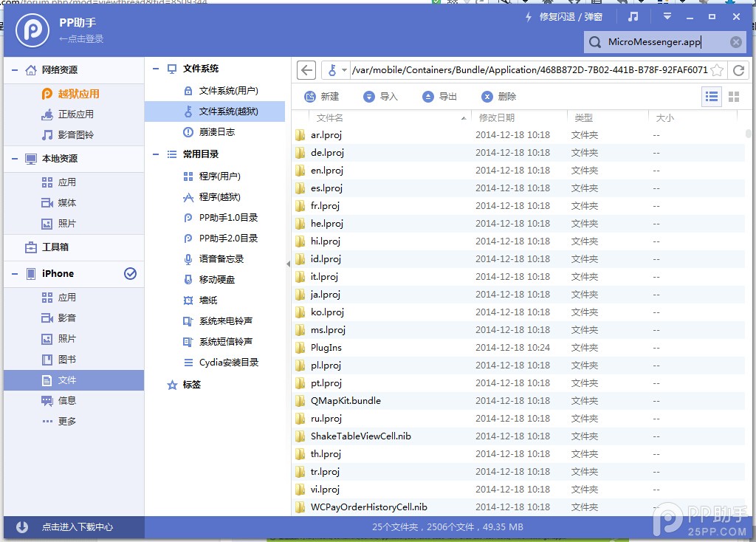Clear the MicroMessenger.app search box
This screenshot has height=542, width=756.
pyautogui.click(x=735, y=42)
